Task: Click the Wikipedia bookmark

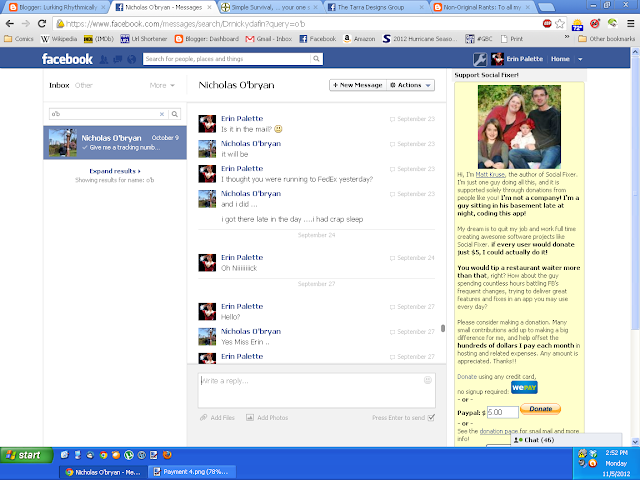Action: (59, 39)
